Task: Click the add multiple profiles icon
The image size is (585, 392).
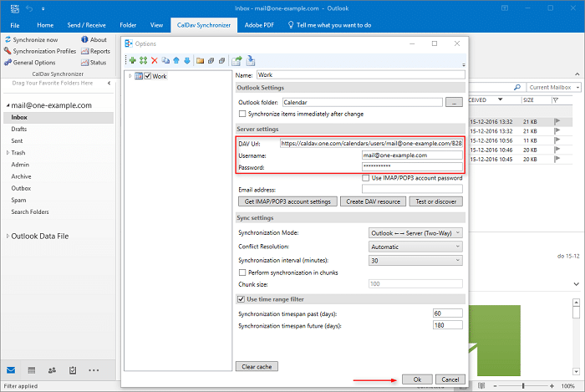Action: click(143, 60)
